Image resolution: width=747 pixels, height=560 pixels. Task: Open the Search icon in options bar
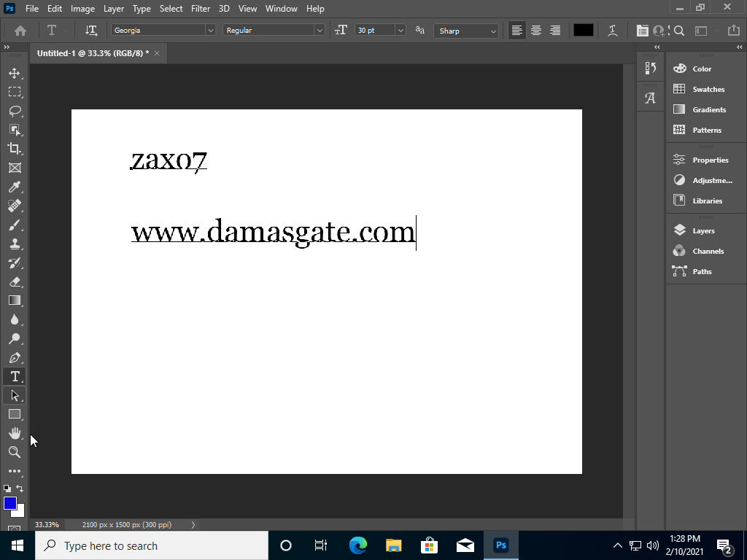point(679,31)
